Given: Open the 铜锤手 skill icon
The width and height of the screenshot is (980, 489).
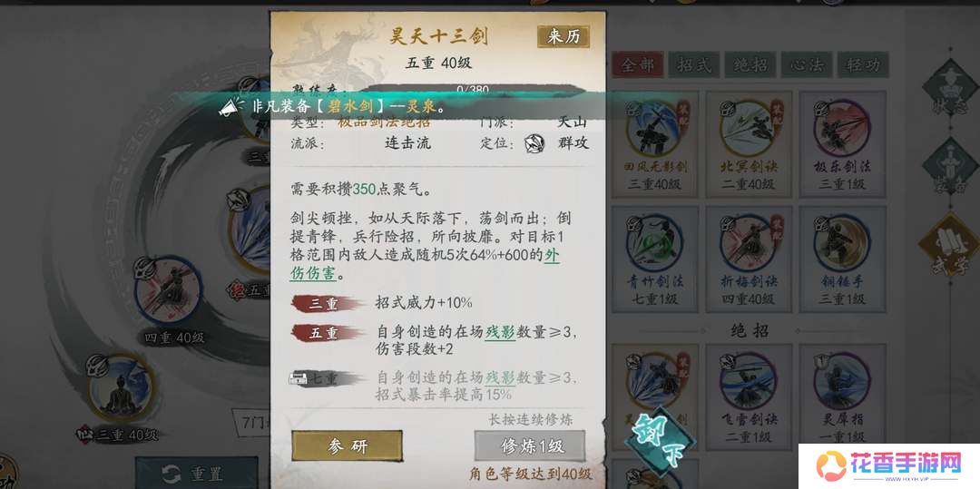Looking at the screenshot, I should [841, 243].
